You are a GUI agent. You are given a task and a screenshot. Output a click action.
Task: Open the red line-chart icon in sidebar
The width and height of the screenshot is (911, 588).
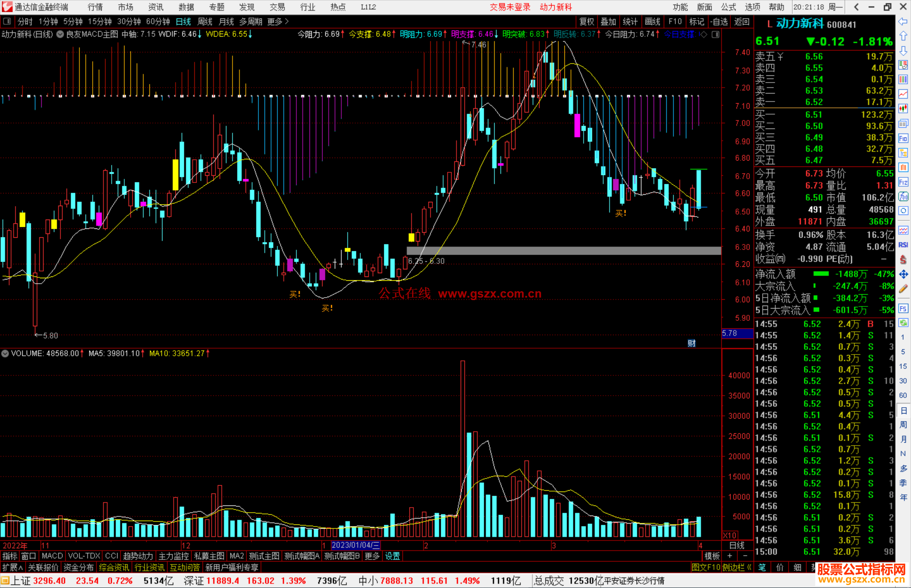tap(903, 94)
